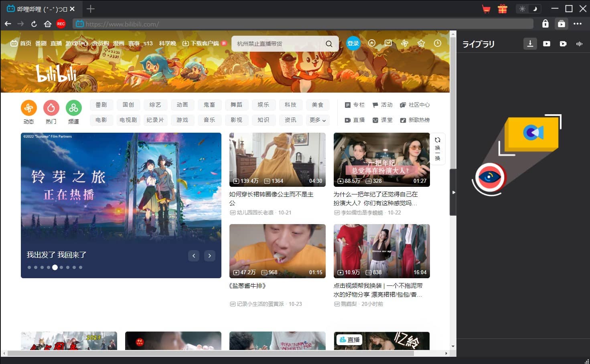Select the last carousel indicator dot
This screenshot has width=590, height=364.
click(x=81, y=267)
